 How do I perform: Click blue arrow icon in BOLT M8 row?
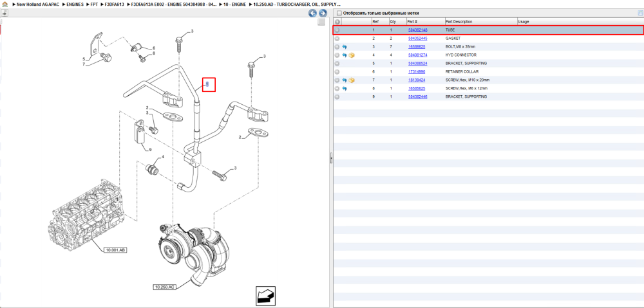point(345,47)
